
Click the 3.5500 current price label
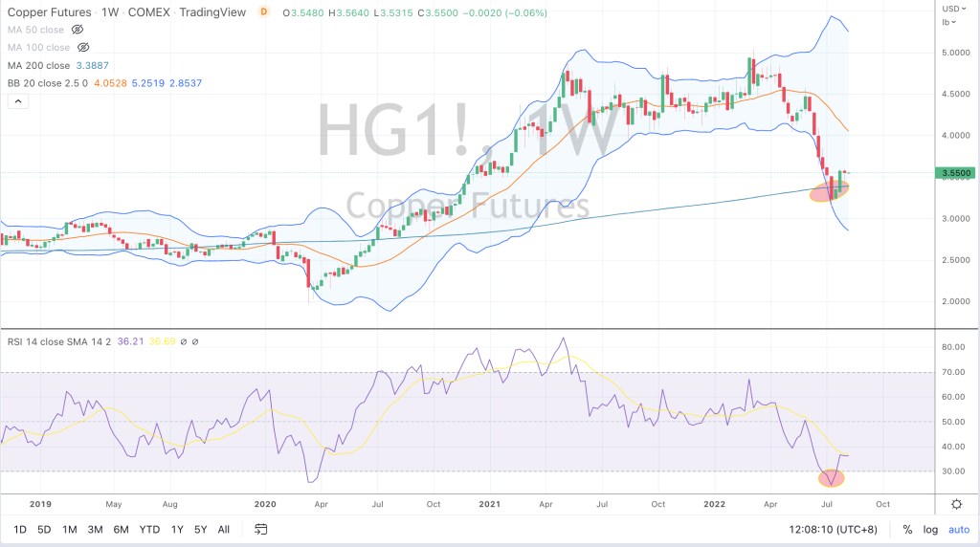955,173
